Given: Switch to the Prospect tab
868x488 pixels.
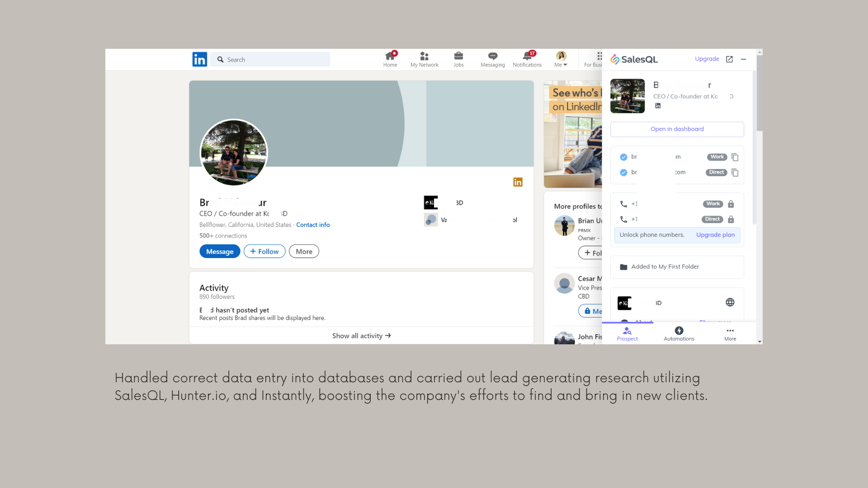Looking at the screenshot, I should click(627, 334).
